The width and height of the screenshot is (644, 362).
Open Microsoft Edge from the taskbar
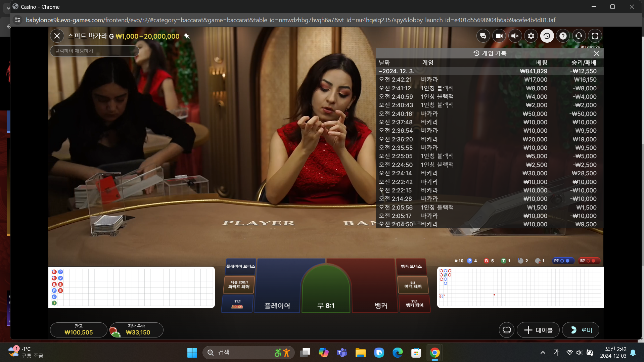398,353
